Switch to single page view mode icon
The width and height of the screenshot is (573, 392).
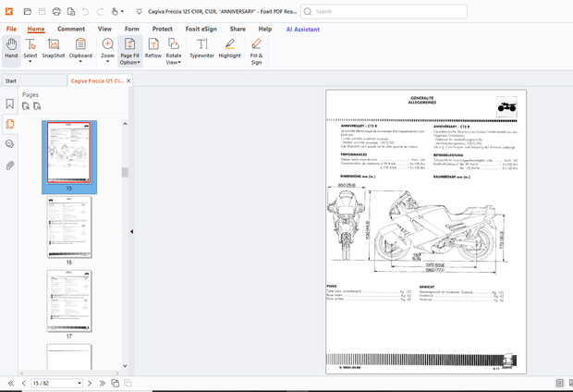(559, 383)
